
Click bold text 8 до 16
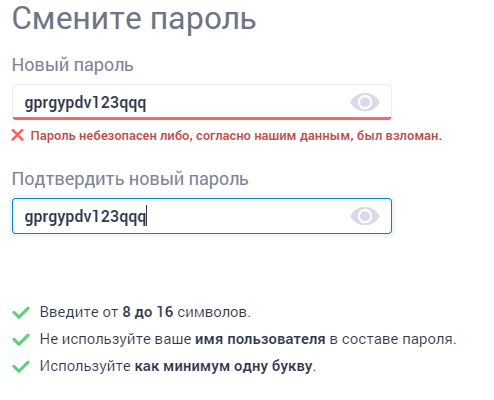pos(148,312)
